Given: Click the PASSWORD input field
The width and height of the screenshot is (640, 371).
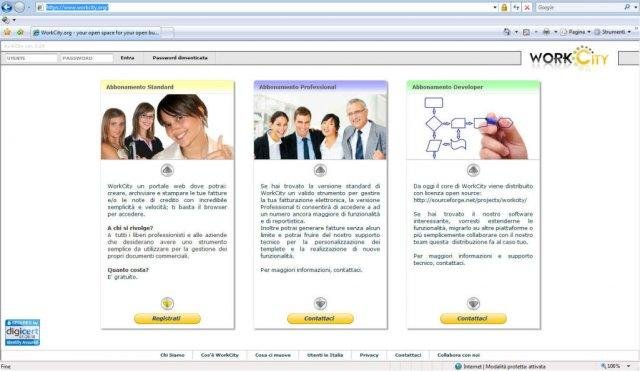Looking at the screenshot, I should [x=87, y=58].
